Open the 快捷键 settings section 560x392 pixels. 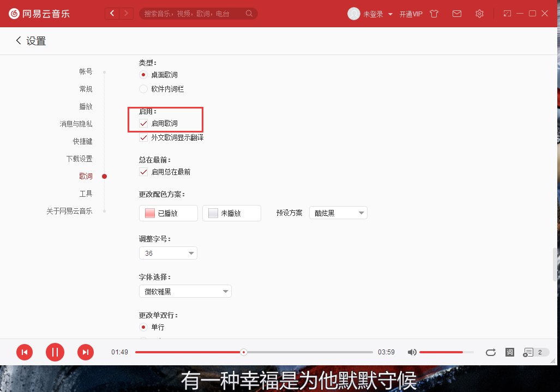point(82,141)
